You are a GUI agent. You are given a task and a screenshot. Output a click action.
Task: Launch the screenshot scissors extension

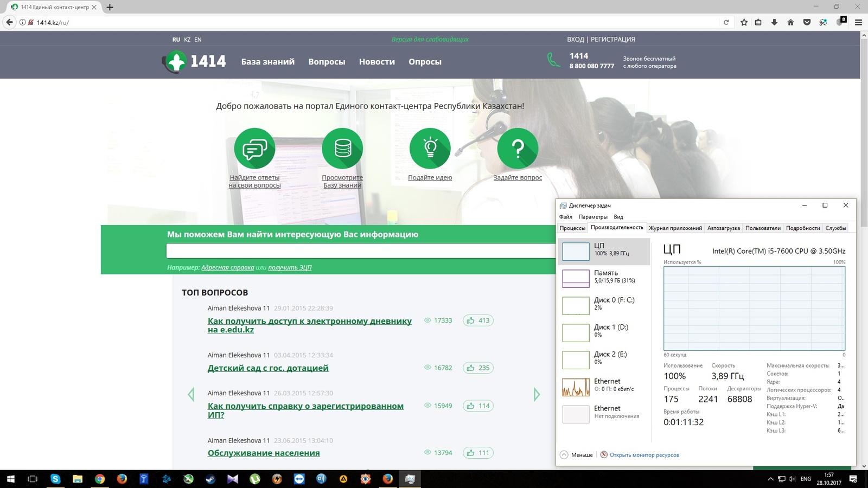(x=823, y=22)
